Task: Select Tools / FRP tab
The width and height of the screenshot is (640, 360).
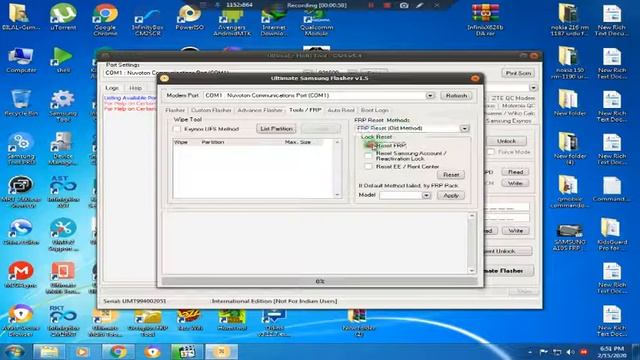Action: 305,110
